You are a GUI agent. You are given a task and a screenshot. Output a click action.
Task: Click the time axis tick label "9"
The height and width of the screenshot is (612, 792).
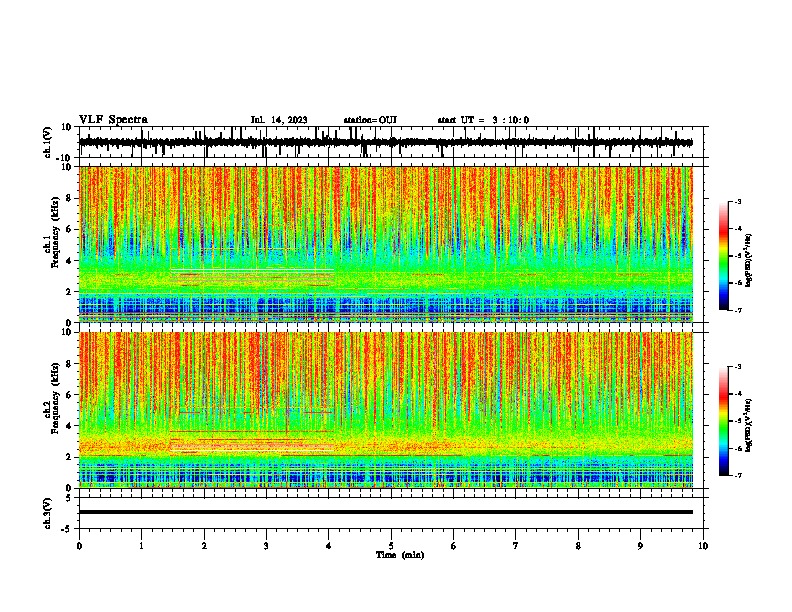tap(640, 546)
